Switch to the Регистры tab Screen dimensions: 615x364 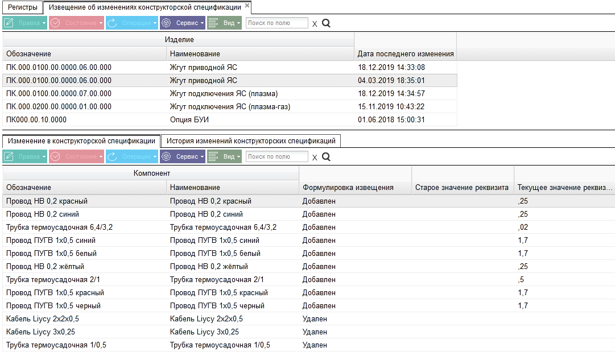click(x=23, y=7)
